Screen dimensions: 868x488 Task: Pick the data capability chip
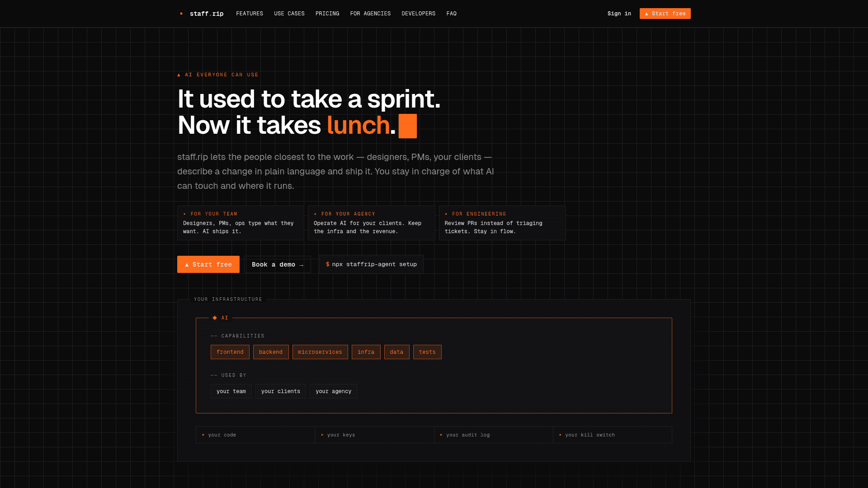point(397,352)
